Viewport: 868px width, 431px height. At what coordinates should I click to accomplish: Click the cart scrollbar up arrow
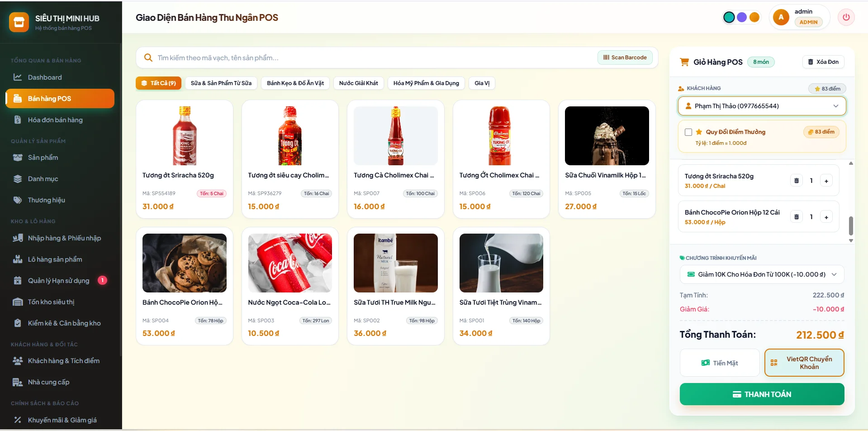(x=851, y=163)
